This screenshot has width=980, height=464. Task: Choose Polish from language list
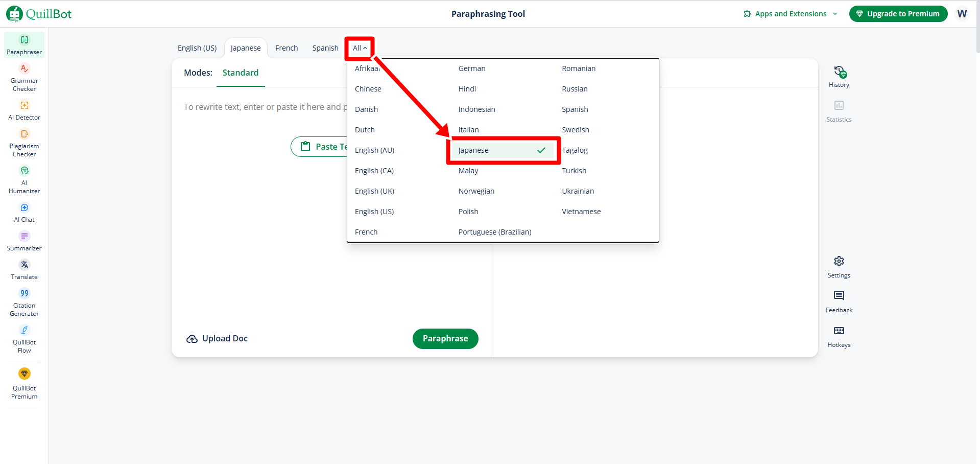point(503,212)
